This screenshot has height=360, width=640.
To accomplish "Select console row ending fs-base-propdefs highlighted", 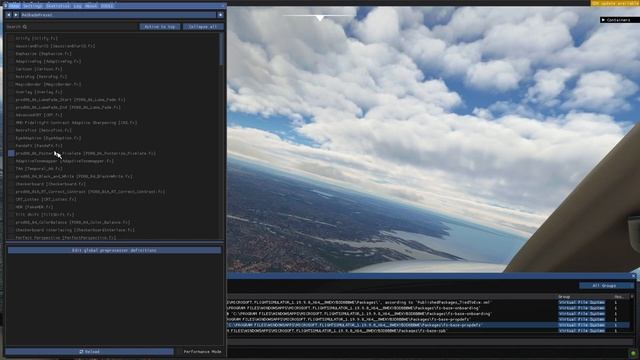I will (x=427, y=325).
